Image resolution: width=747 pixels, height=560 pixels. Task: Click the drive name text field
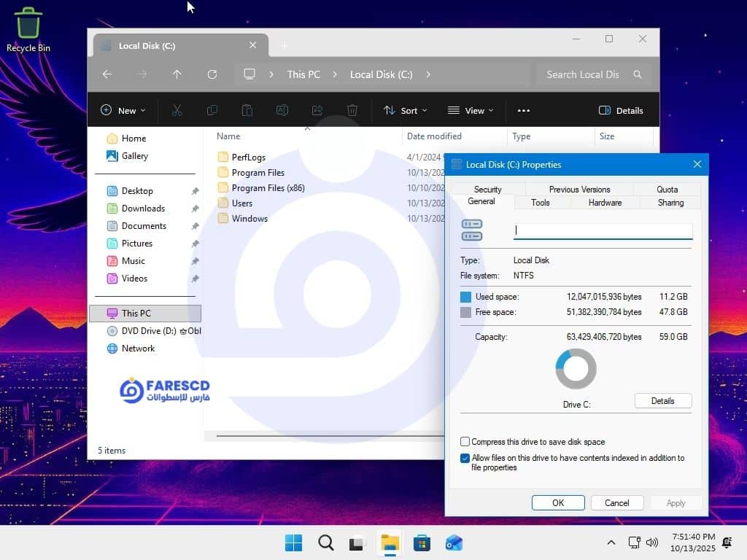[x=603, y=230]
